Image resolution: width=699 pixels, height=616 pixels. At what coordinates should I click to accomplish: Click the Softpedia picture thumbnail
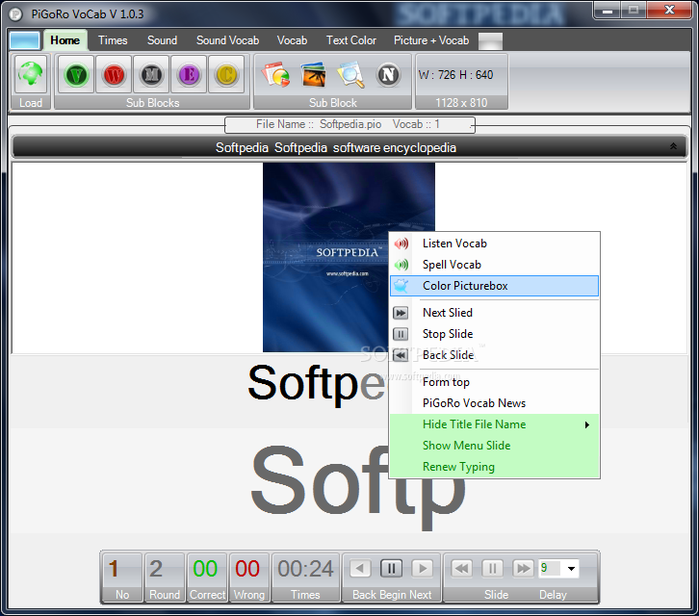(349, 257)
